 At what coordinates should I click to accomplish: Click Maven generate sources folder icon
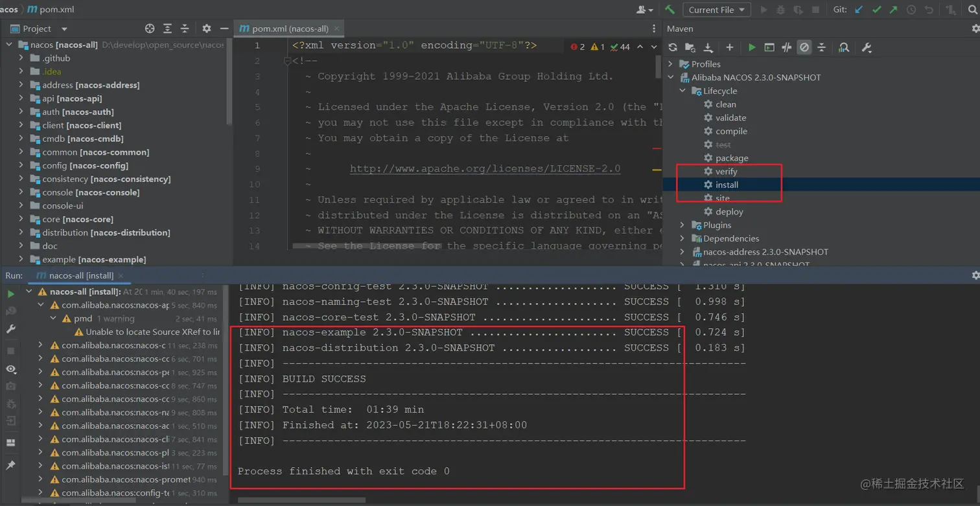click(690, 47)
